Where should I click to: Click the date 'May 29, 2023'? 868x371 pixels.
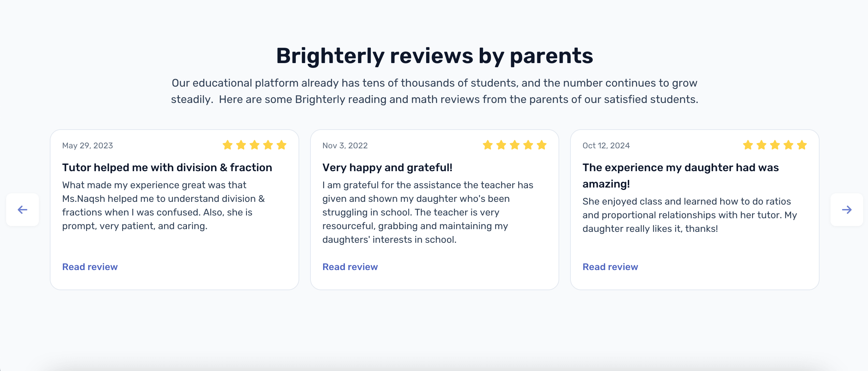coord(87,145)
